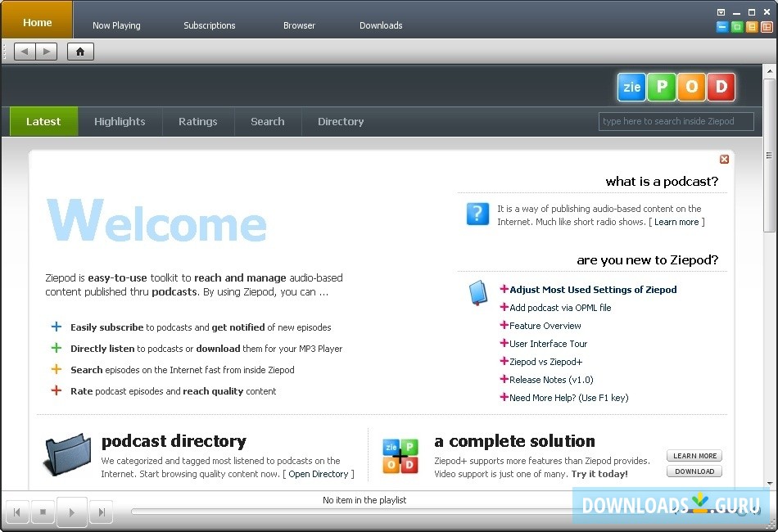The height and width of the screenshot is (532, 778).
Task: Click the green 'P' logo tile
Action: coord(662,88)
